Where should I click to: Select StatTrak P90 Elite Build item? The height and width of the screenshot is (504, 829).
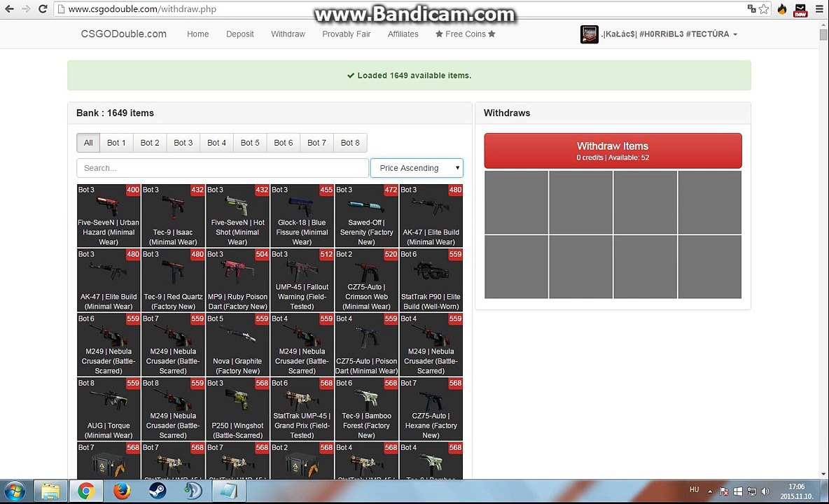[431, 280]
